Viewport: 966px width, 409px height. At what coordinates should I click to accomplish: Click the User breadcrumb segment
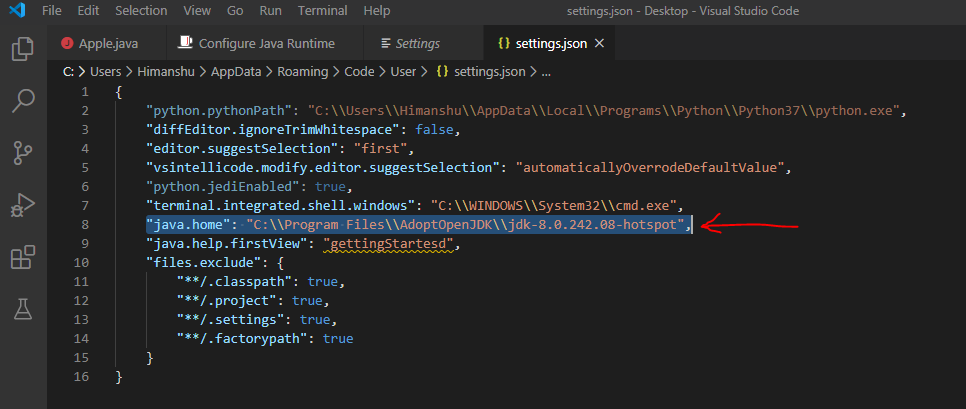pos(403,71)
